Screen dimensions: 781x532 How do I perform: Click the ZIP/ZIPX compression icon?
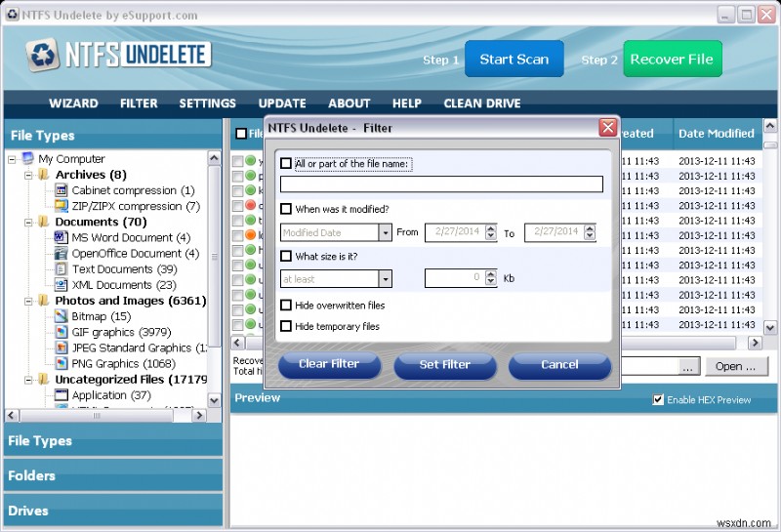pyautogui.click(x=62, y=206)
